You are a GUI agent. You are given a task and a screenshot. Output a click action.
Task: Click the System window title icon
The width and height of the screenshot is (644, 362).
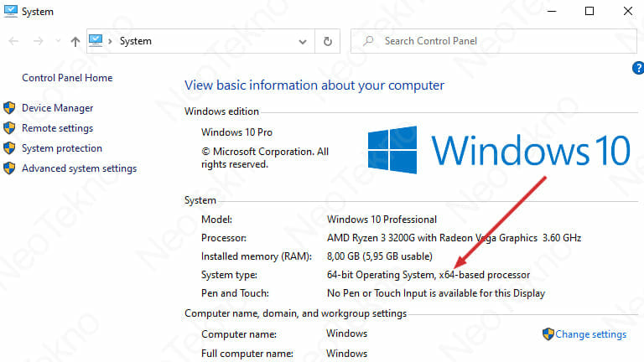tap(11, 11)
